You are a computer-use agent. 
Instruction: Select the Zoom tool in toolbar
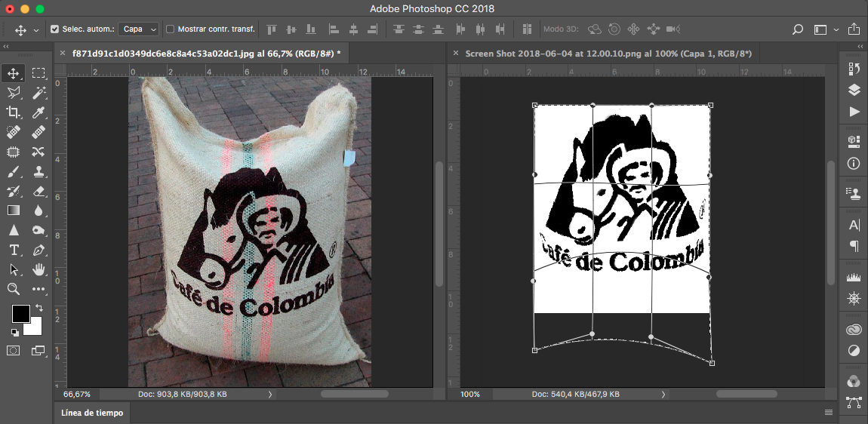pyautogui.click(x=14, y=289)
